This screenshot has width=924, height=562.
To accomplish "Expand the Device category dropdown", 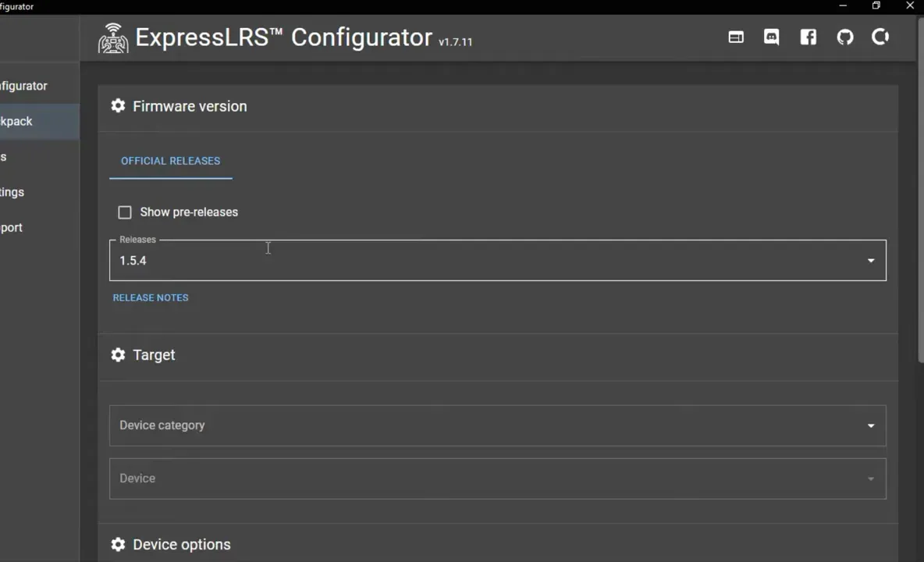I will 870,425.
